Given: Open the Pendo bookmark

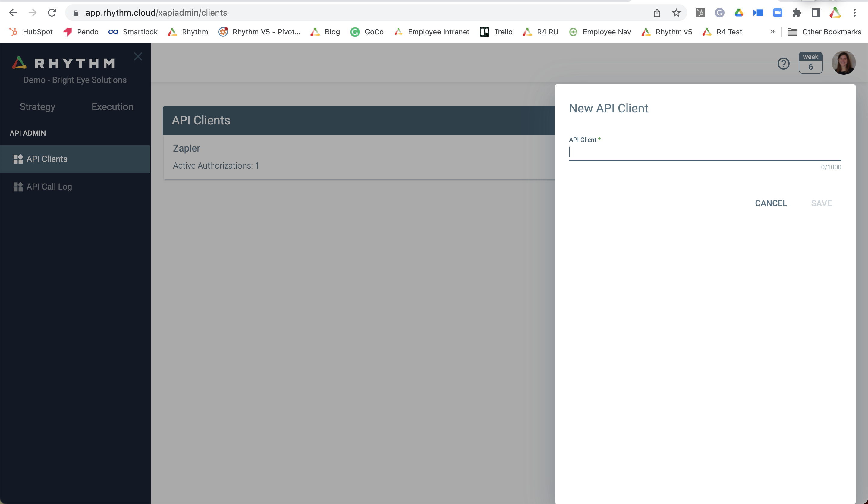Looking at the screenshot, I should (80, 32).
